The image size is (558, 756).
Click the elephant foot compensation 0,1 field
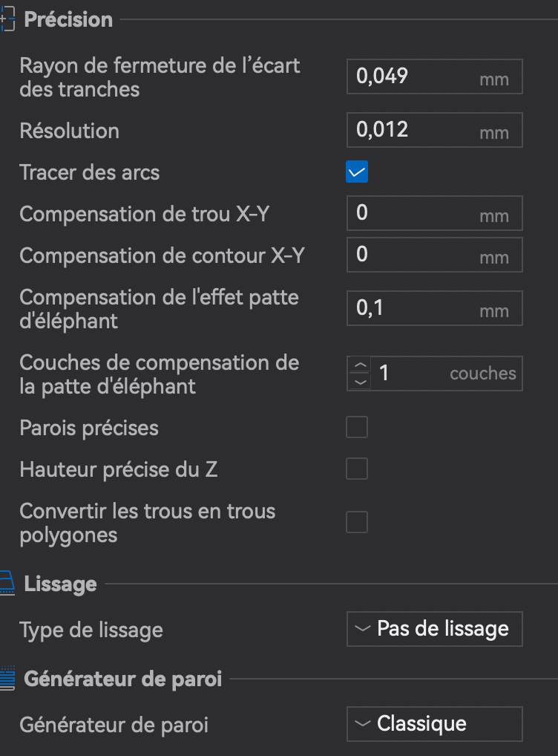(435, 308)
